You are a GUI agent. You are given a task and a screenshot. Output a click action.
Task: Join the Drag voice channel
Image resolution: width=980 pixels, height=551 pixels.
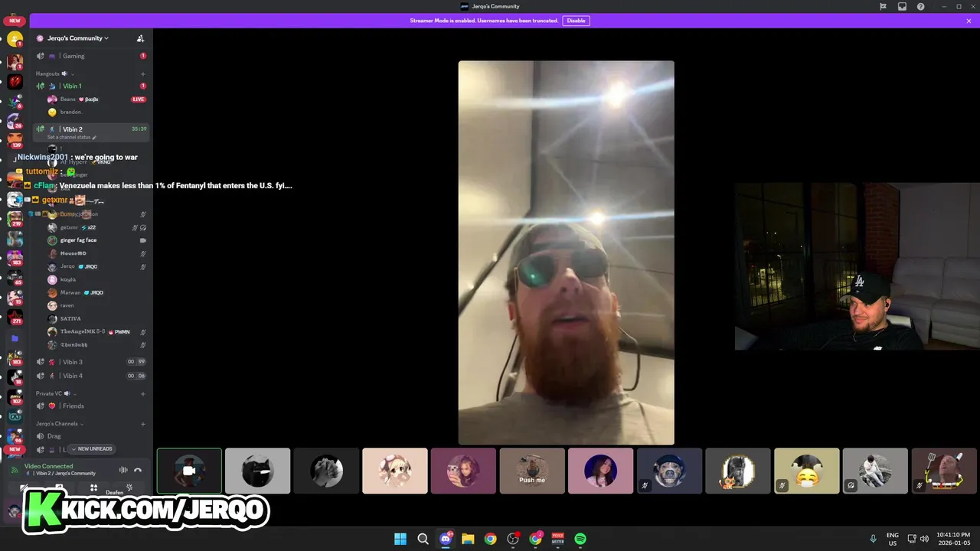(x=91, y=436)
